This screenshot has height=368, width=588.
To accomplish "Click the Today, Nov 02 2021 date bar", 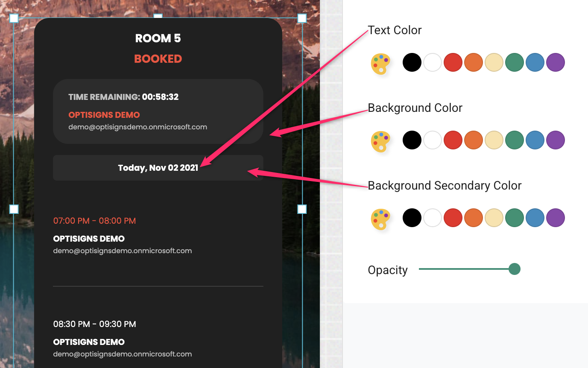I will tap(158, 168).
